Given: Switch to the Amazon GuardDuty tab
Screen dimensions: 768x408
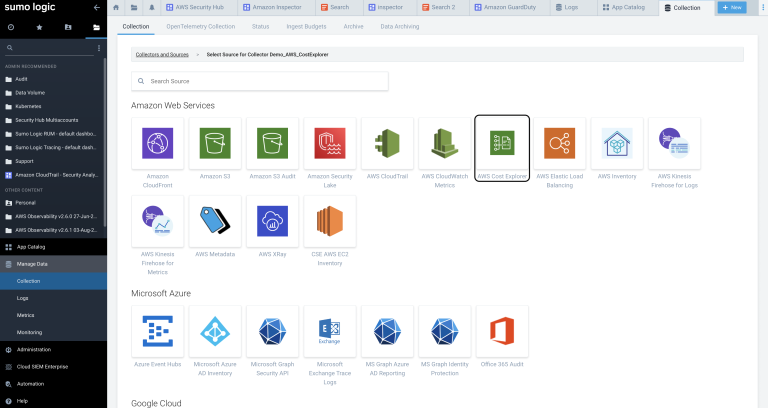Looking at the screenshot, I should 505,7.
